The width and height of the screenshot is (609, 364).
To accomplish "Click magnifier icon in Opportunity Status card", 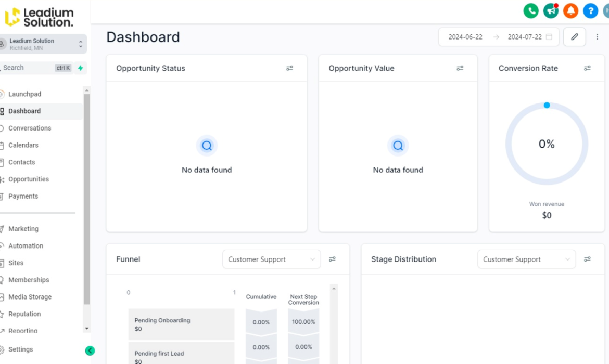I will tap(207, 146).
